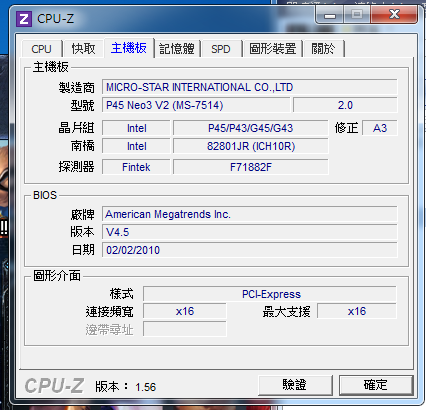Go to the 關於 tab
Screen dimensions: 426x410
tap(323, 49)
